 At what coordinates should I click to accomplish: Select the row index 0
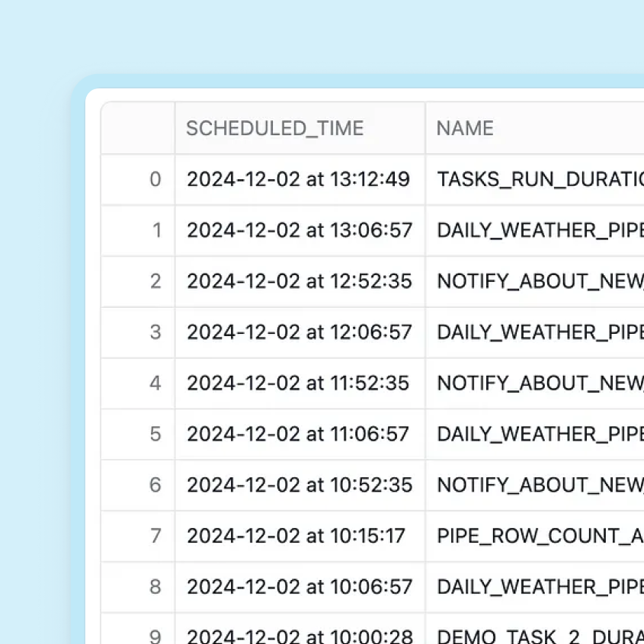click(156, 179)
